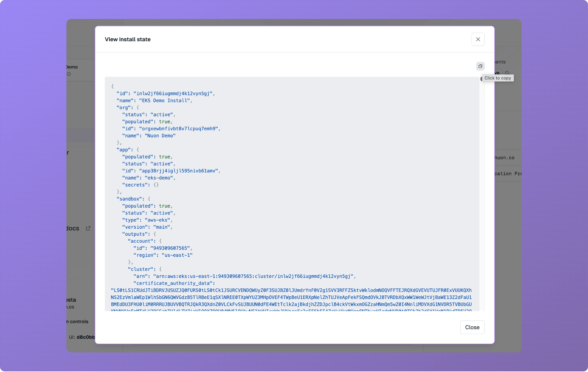Click the region value "us-east-1"
The height and width of the screenshot is (372, 588).
click(177, 255)
